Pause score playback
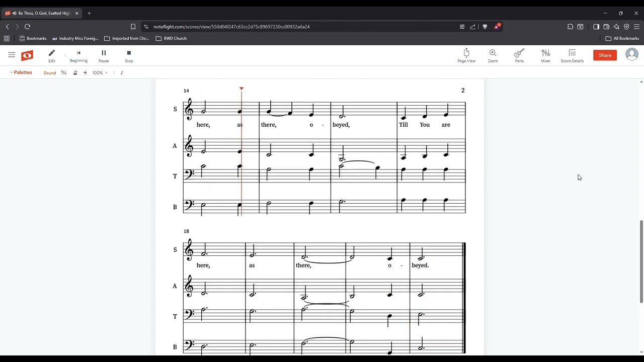 point(104,55)
